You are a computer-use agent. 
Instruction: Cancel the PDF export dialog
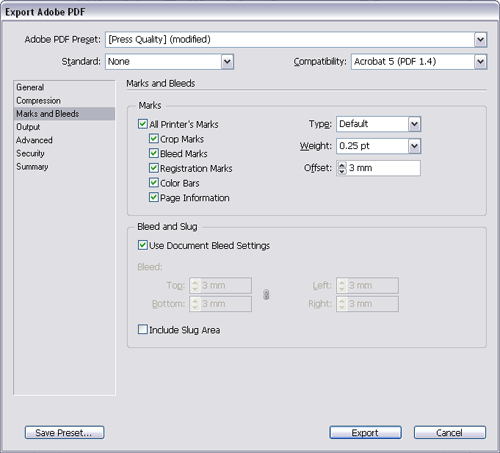450,433
